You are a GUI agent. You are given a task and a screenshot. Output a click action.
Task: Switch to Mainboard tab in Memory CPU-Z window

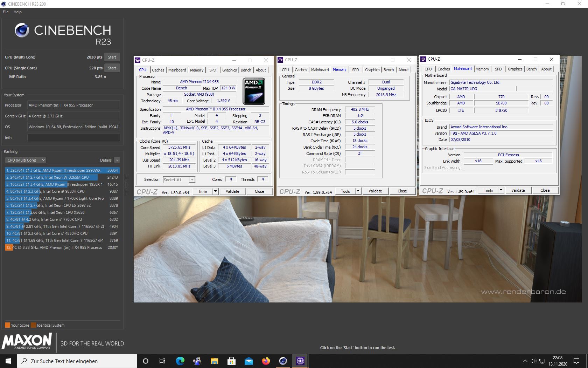[320, 70]
